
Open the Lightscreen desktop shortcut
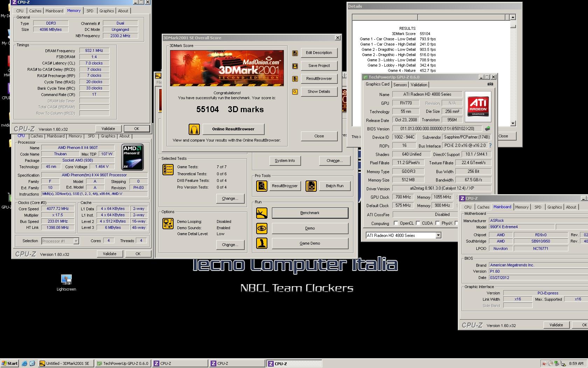coord(66,282)
